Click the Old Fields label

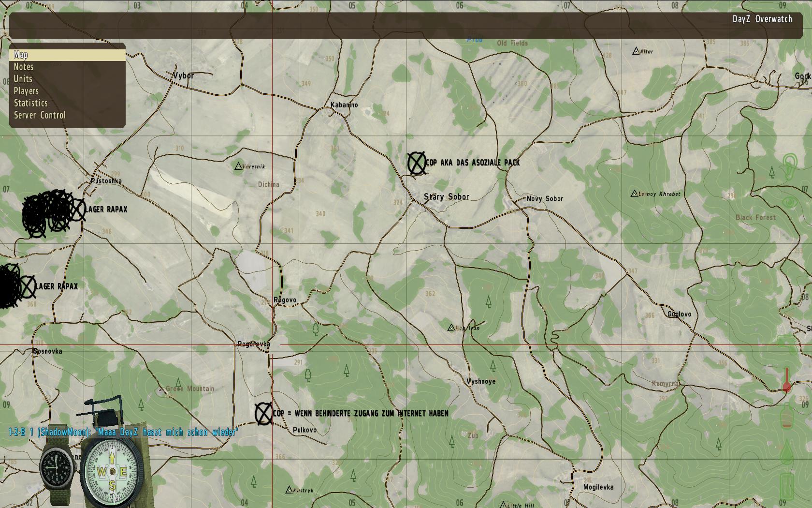tap(512, 43)
